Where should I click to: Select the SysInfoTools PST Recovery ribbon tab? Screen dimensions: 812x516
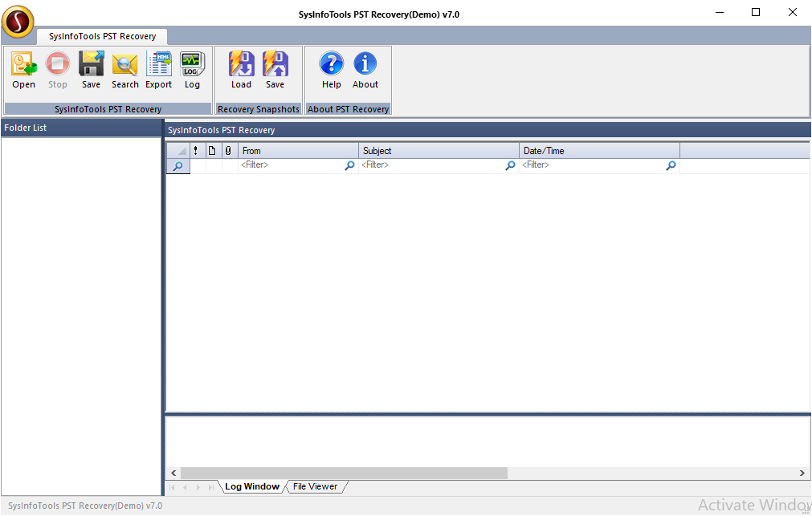coord(102,36)
